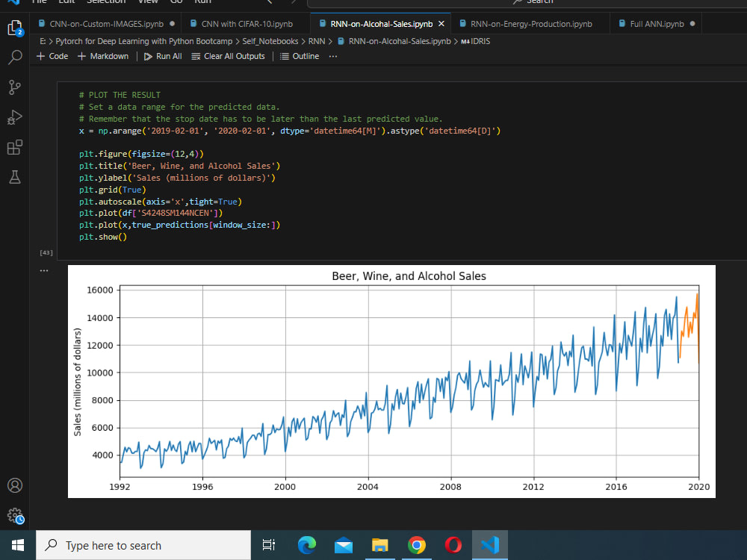Viewport: 747px width, 560px height.
Task: Switch to CNN with CIFAR-10.ipynb tab
Action: [247, 24]
